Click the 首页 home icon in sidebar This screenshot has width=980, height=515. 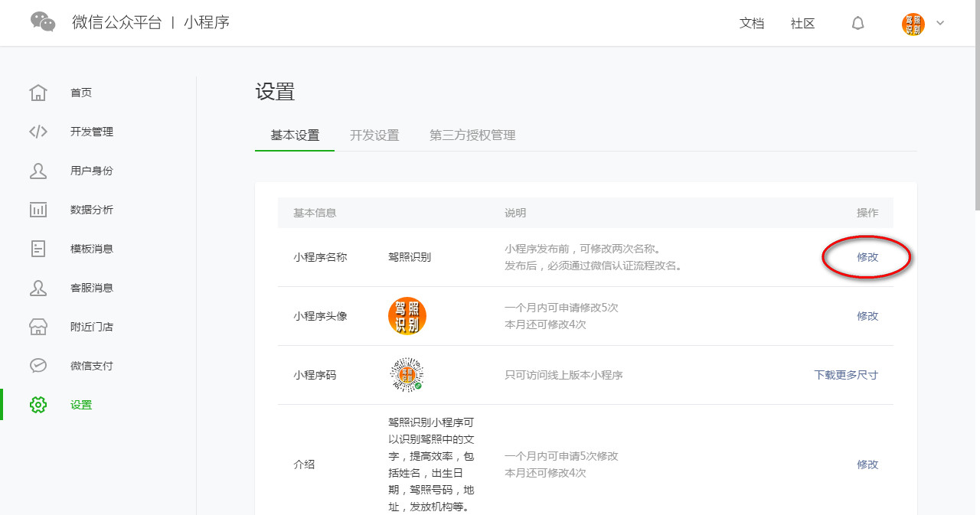coord(38,93)
